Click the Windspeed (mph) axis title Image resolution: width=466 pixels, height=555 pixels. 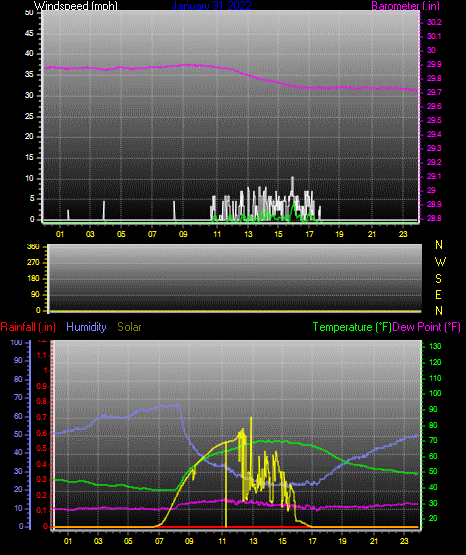tap(76, 5)
